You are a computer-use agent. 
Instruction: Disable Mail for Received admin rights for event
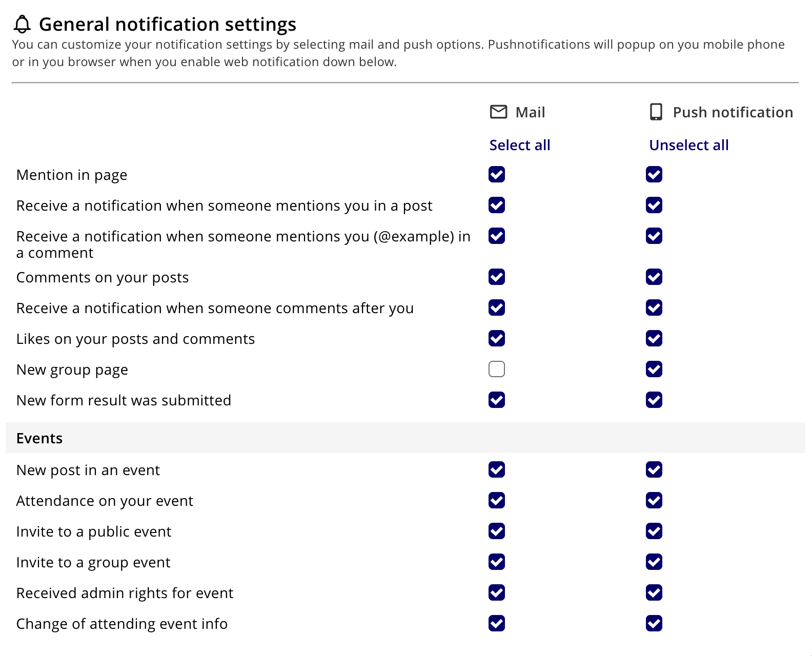point(497,592)
